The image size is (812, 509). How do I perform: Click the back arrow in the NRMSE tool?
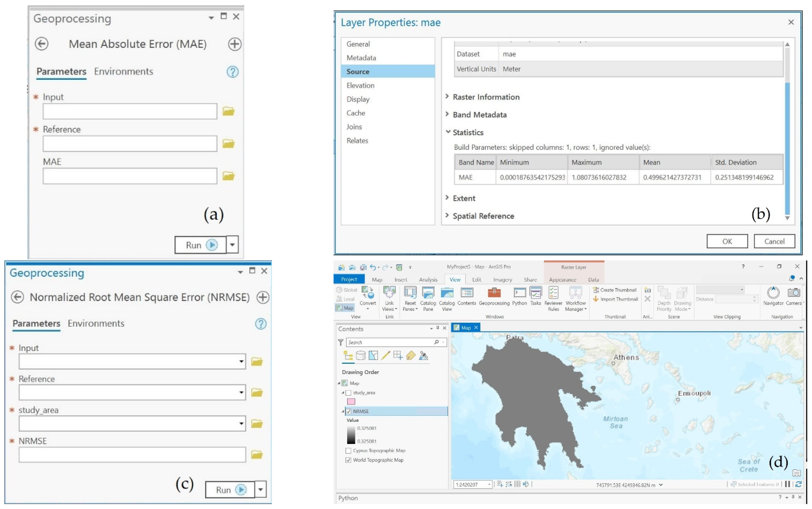click(x=17, y=297)
